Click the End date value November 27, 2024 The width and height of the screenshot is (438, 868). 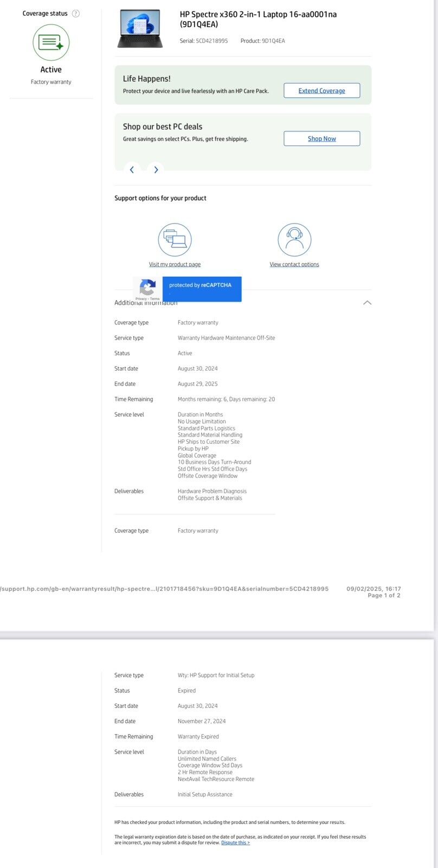tap(202, 721)
